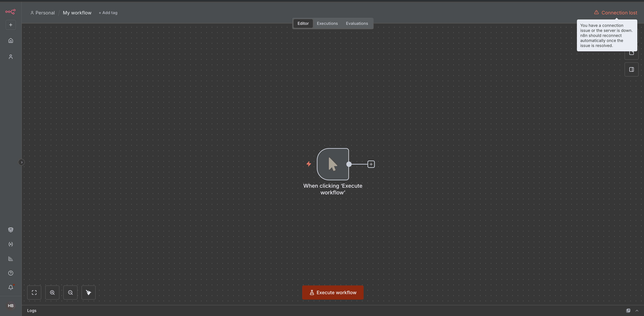Screen dimensions: 644x316
Task: Open Templates from the left sidebar
Action: [11, 230]
